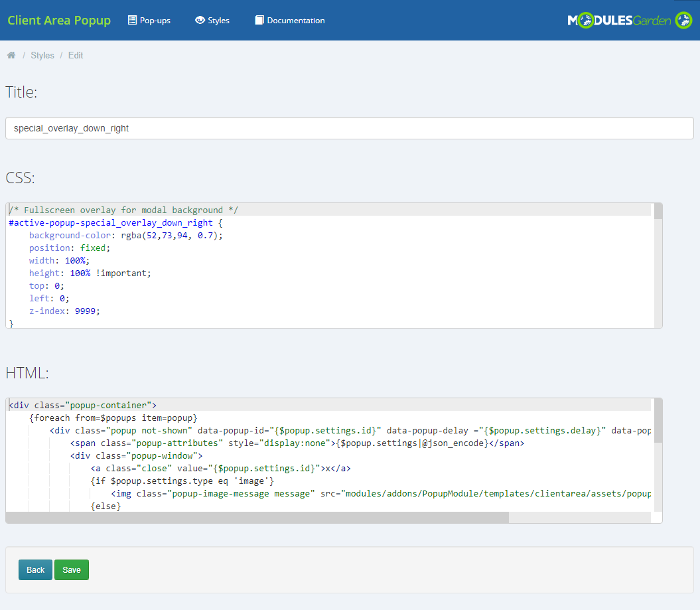Screen dimensions: 700x610
Task: Click the '{foreach from=$popups item=popup}' line
Action: tap(113, 418)
